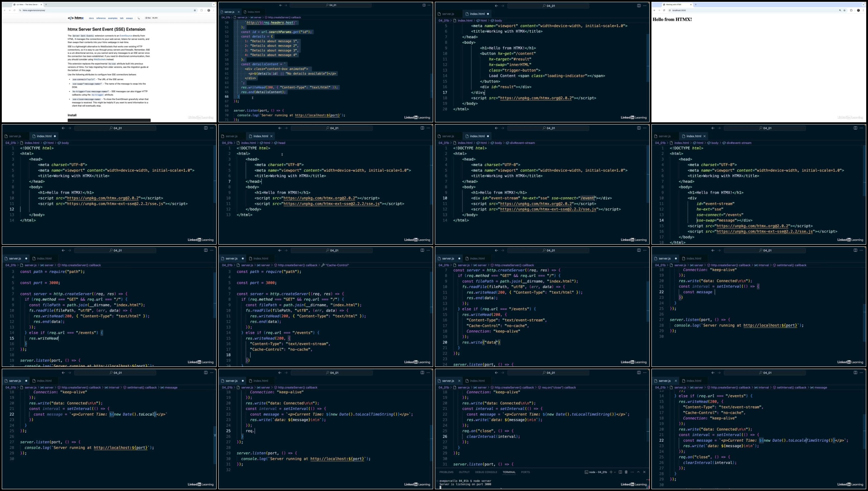Open the 'examples' link on the htmx site
This screenshot has width=868, height=491.
(x=113, y=18)
